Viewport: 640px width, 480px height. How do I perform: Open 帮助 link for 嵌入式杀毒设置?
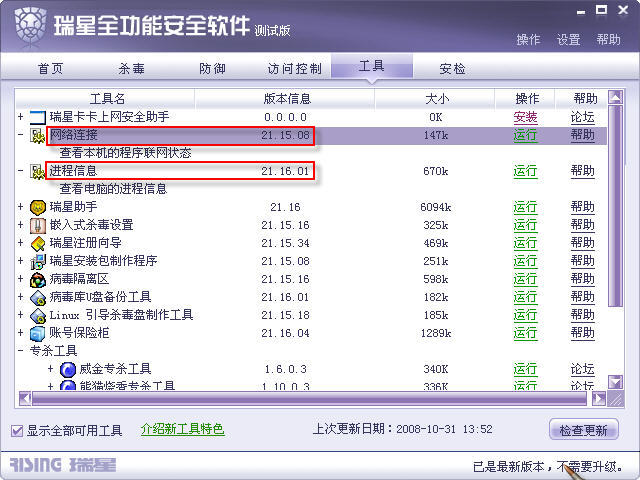(x=582, y=225)
